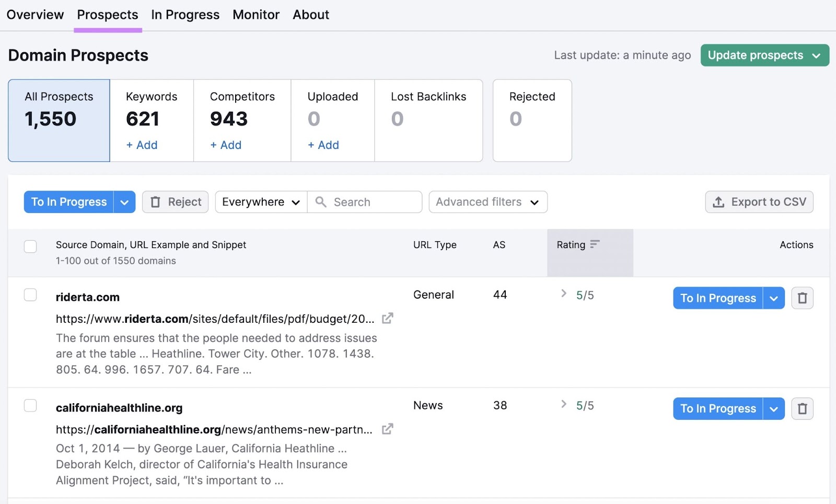This screenshot has height=504, width=836.
Task: Switch to the Monitor tab
Action: point(256,15)
